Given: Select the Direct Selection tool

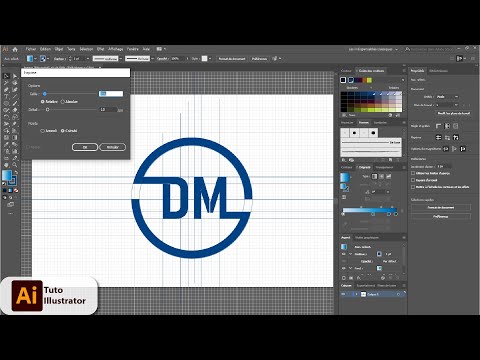Looking at the screenshot, I should [x=15, y=76].
